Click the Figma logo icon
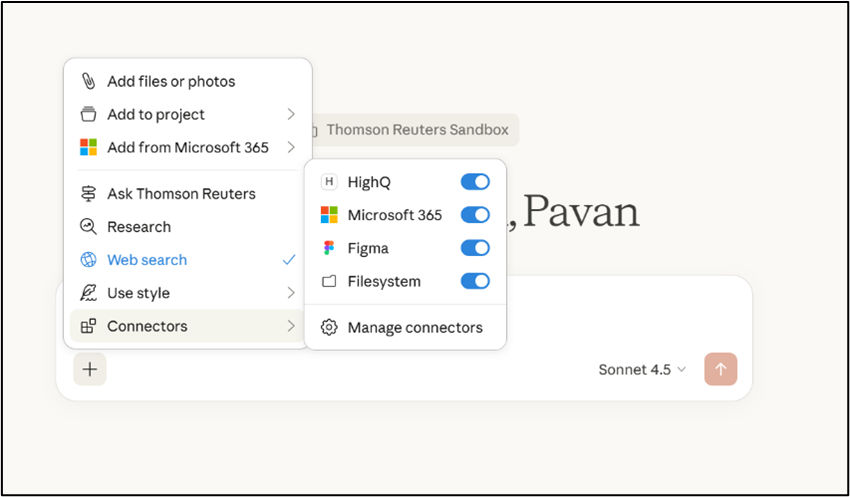The height and width of the screenshot is (497, 850). 328,248
